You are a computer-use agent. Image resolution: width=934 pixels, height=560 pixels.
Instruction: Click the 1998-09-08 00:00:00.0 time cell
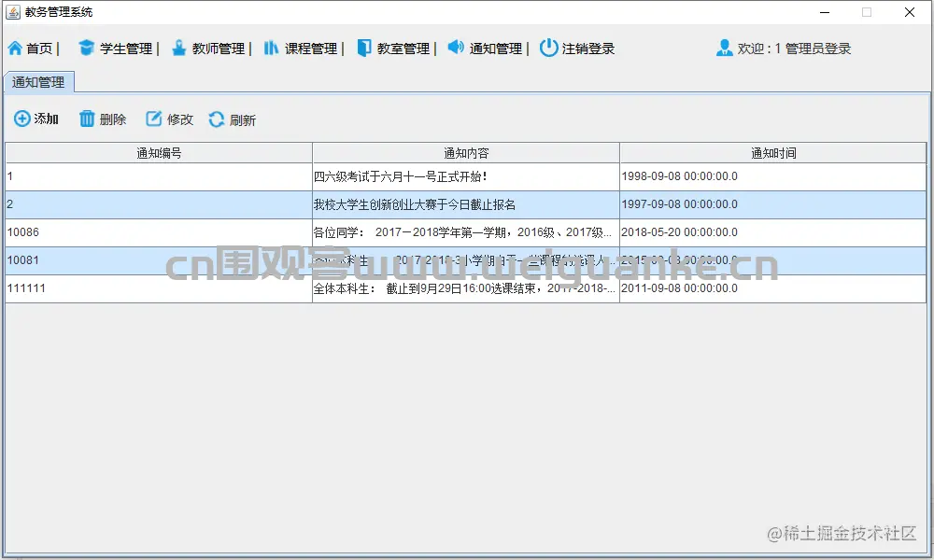click(x=773, y=176)
